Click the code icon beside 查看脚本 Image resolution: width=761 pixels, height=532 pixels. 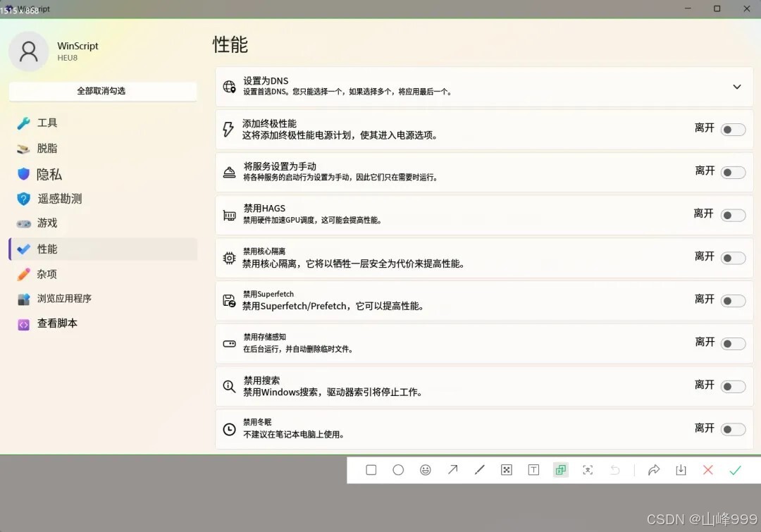point(23,325)
